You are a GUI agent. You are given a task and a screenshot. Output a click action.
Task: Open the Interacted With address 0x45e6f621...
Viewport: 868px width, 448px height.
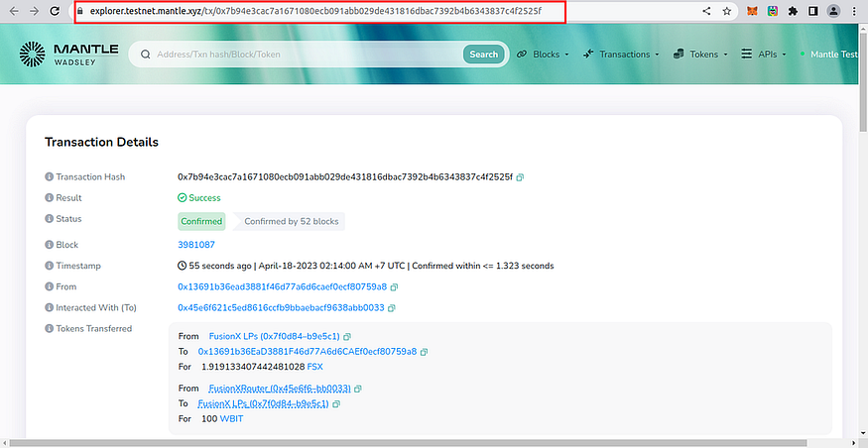(281, 308)
